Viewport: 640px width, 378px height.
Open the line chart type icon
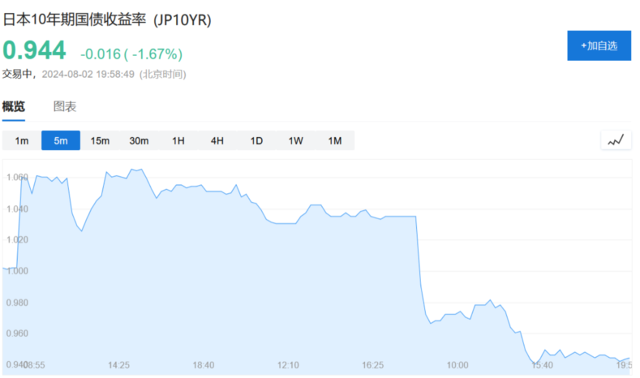click(616, 140)
